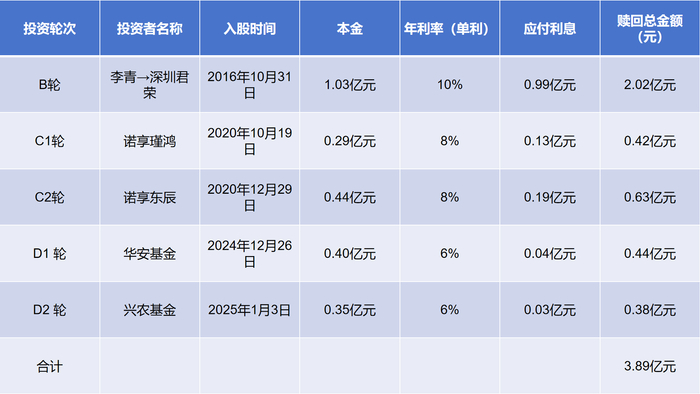Viewport: 700px width, 394px height.
Task: Select the 合计 row label
Action: (x=50, y=366)
